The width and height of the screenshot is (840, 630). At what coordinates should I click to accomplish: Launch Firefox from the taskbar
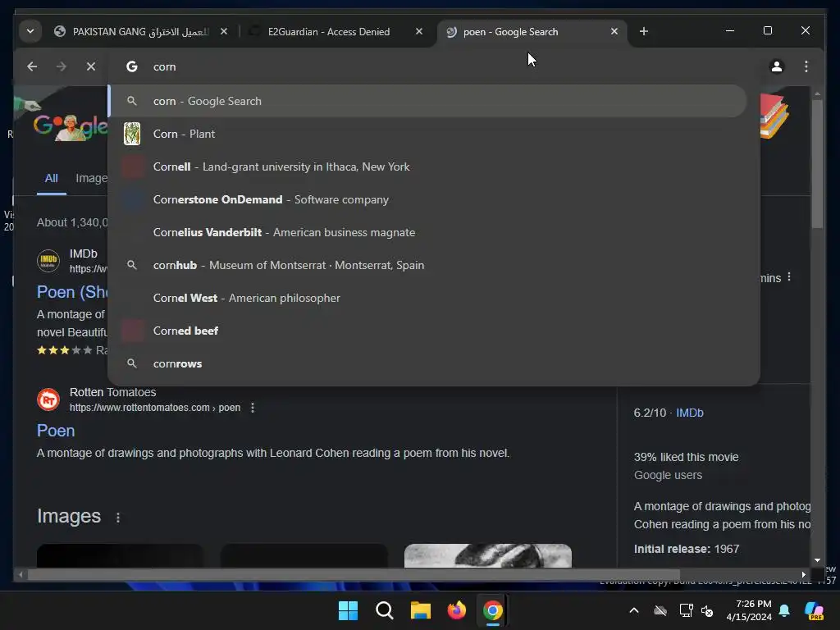pyautogui.click(x=456, y=610)
